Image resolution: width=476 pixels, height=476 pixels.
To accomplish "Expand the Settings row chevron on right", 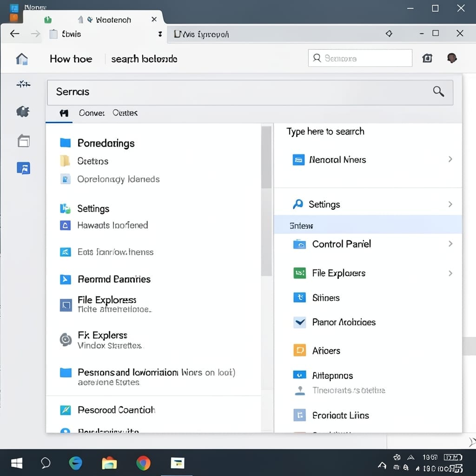I will (450, 204).
